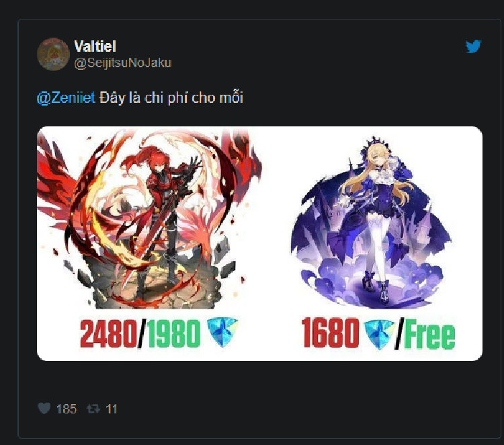Click the black slash before Free

tap(398, 335)
